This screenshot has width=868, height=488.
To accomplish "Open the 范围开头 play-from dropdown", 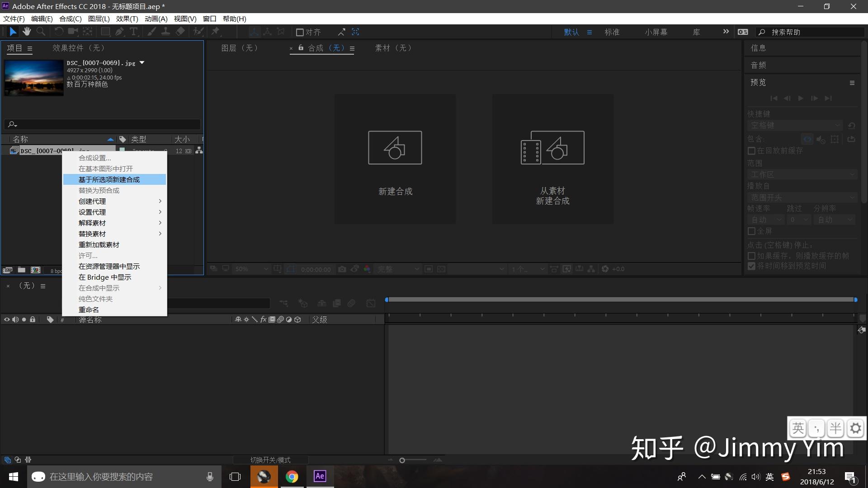I will pos(802,197).
